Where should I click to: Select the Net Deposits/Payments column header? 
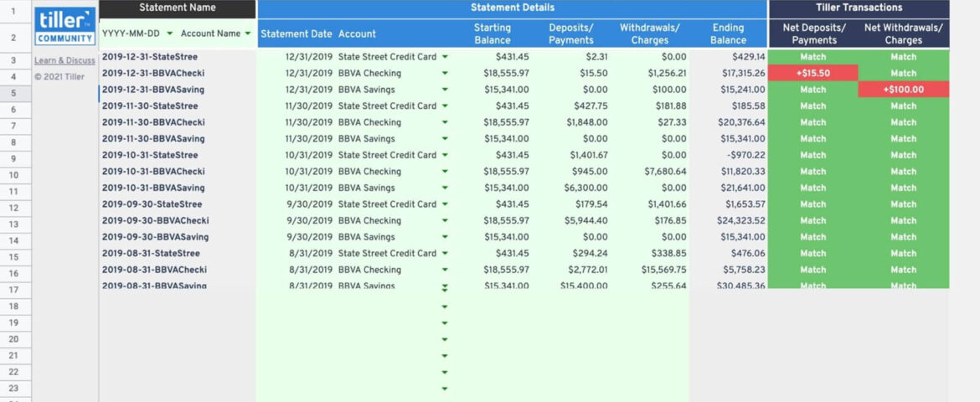[814, 33]
